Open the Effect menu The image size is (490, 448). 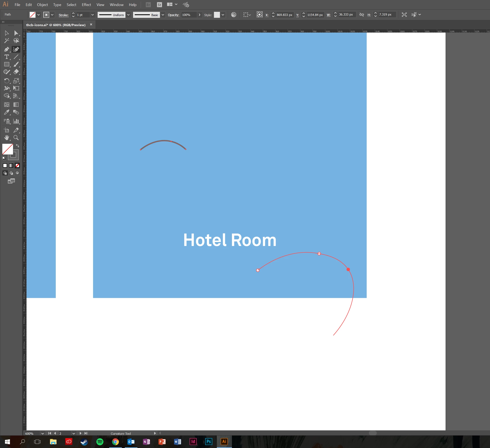tap(86, 5)
